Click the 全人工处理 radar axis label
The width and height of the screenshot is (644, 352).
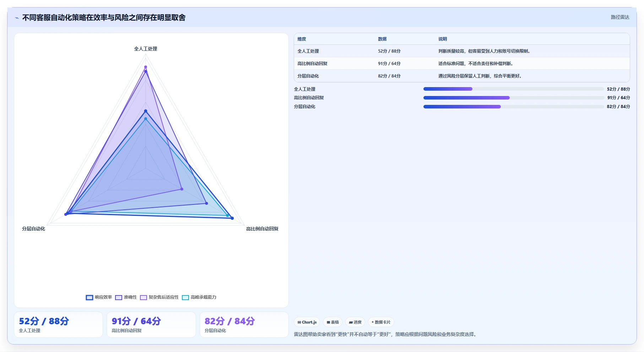click(x=146, y=49)
